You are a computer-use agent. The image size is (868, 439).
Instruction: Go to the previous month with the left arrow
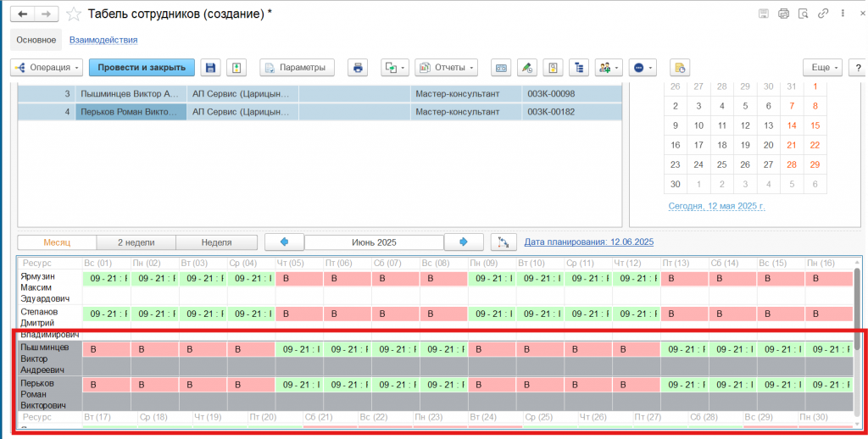pyautogui.click(x=284, y=242)
